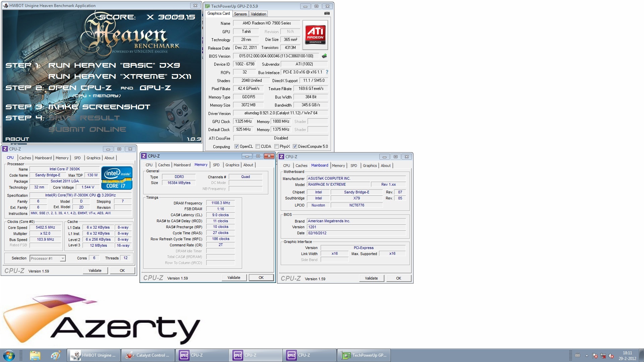Switch to GPU-Z Sensors tab

240,14
